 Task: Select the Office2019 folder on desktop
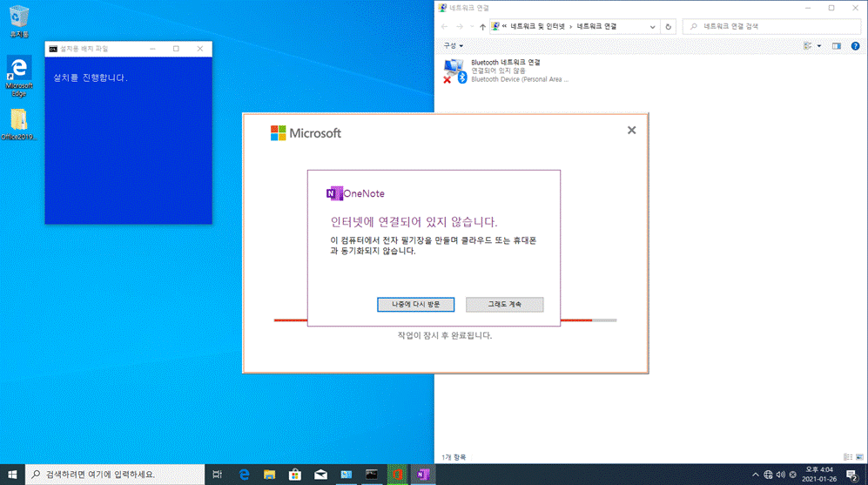pos(19,124)
